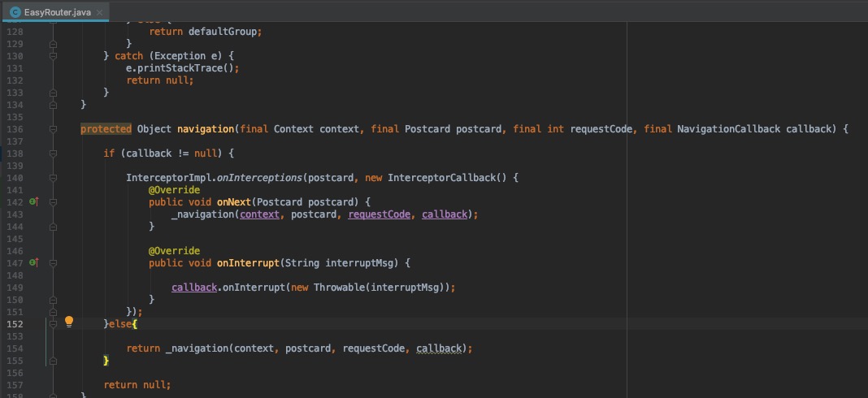Toggle the fold end marker on line 155
This screenshot has height=398, width=868.
[x=53, y=361]
